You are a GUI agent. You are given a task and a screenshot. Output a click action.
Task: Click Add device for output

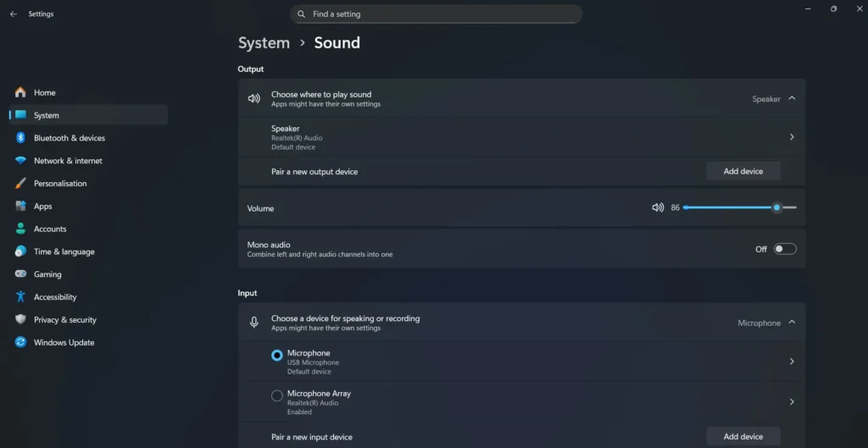point(743,171)
